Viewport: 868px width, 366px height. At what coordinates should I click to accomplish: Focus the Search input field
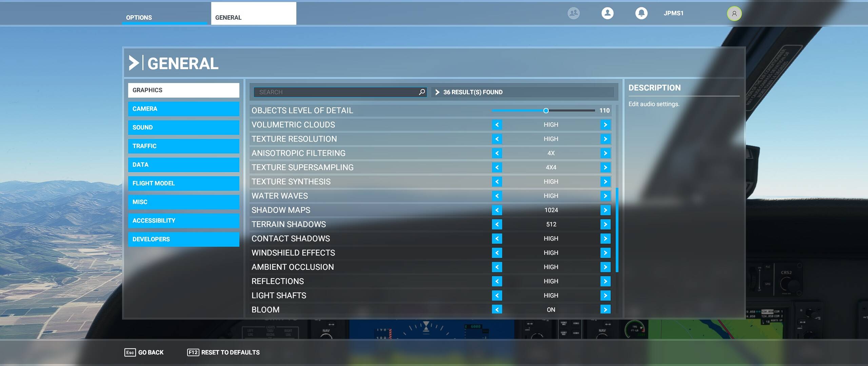pos(336,92)
